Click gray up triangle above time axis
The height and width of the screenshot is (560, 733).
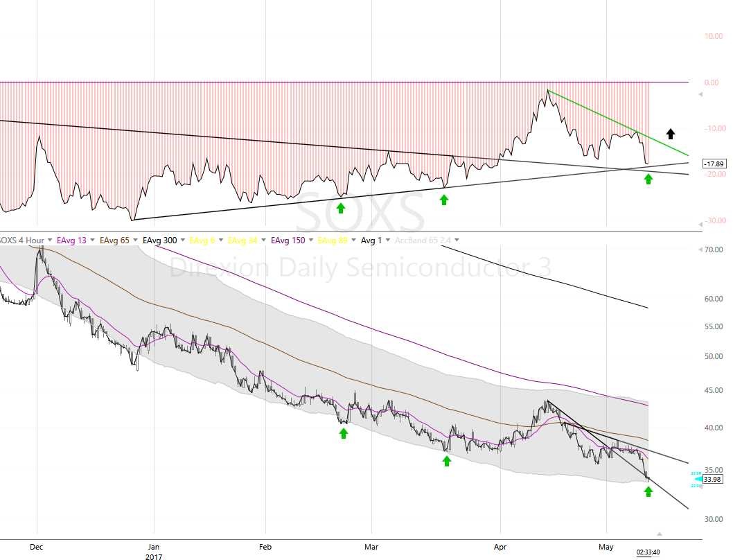660,534
